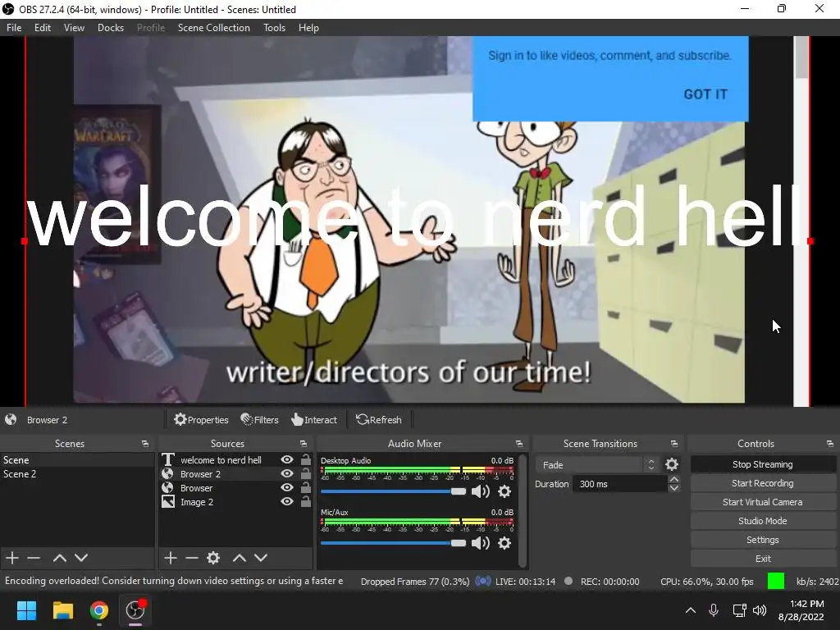
Task: Click Stop Streaming button
Action: click(x=762, y=464)
